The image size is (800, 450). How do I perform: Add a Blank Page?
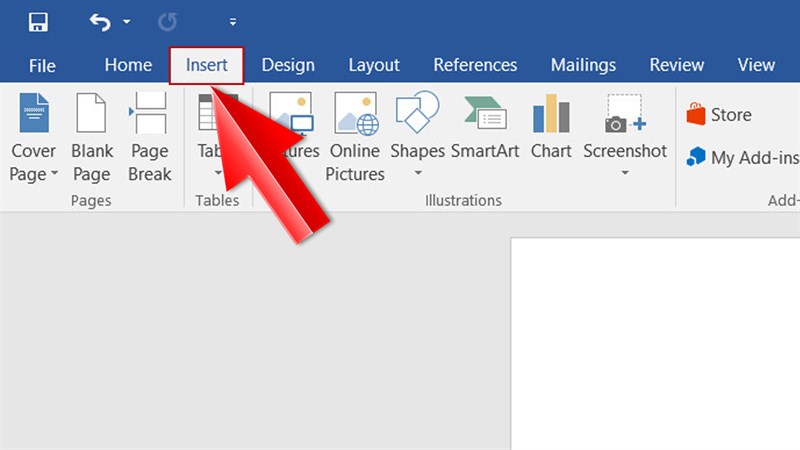tap(92, 137)
